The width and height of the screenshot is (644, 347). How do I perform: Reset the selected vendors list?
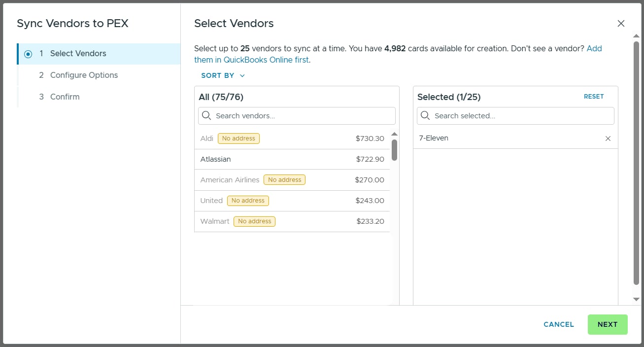tap(594, 97)
